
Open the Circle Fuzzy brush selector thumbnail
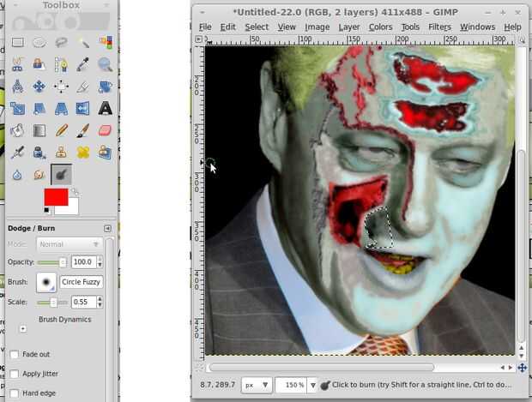[46, 282]
